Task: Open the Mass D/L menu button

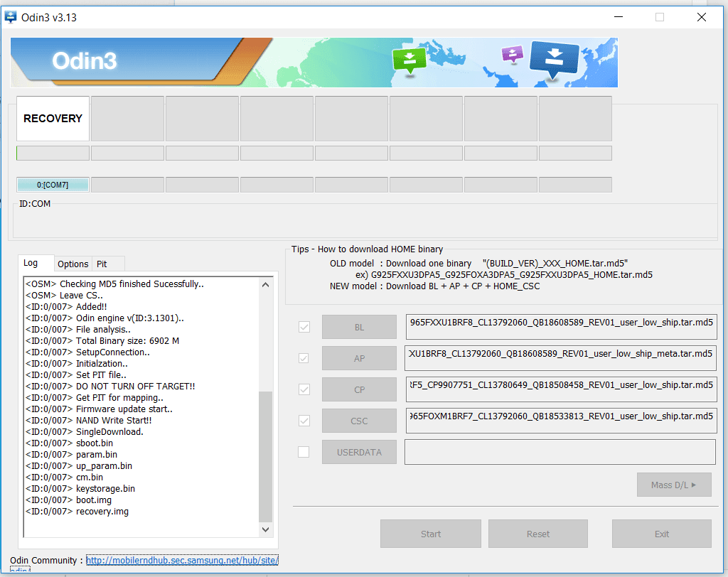Action: [x=674, y=485]
